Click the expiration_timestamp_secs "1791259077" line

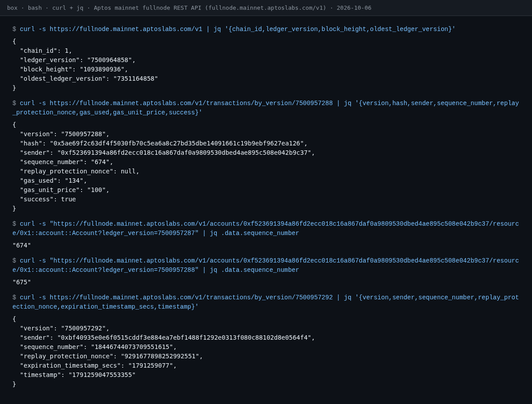(x=98, y=365)
